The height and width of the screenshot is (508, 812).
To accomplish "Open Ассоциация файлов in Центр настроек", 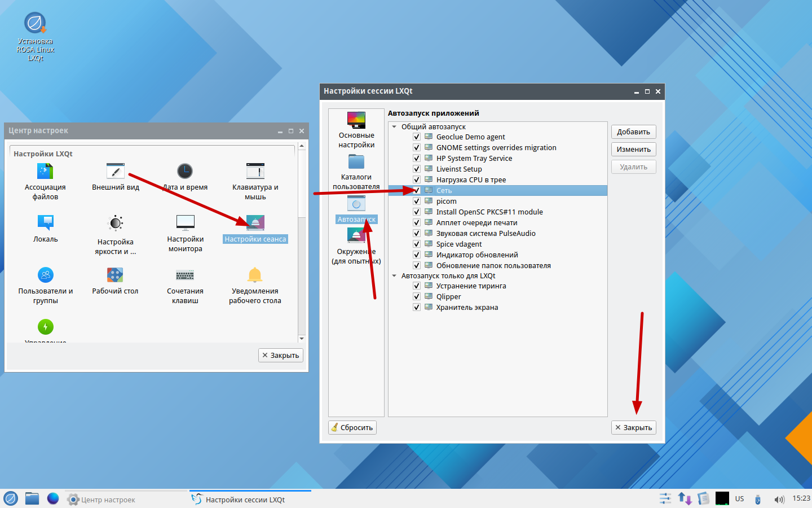I will [x=45, y=171].
